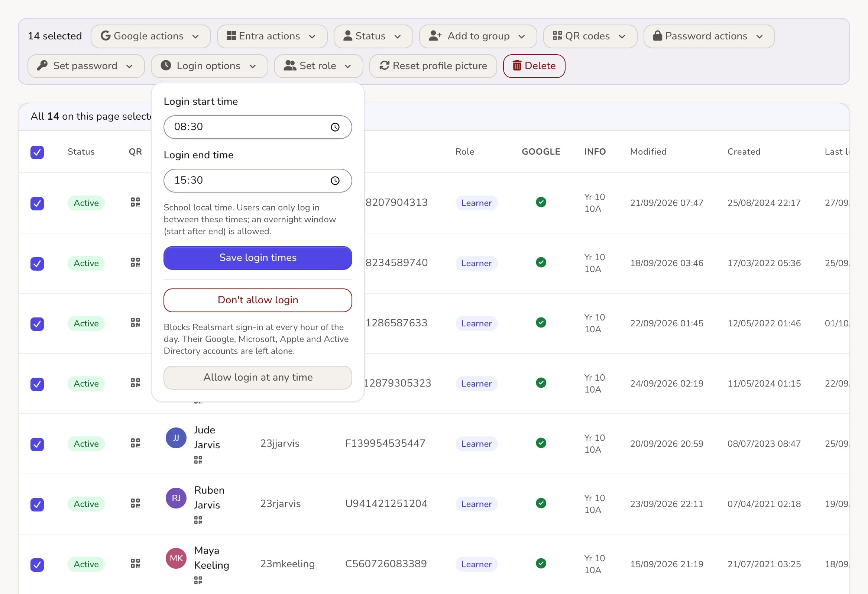Screen dimensions: 868x594
Task: Click QR code icon in Maya Keeling row's QR column
Action: (135, 564)
